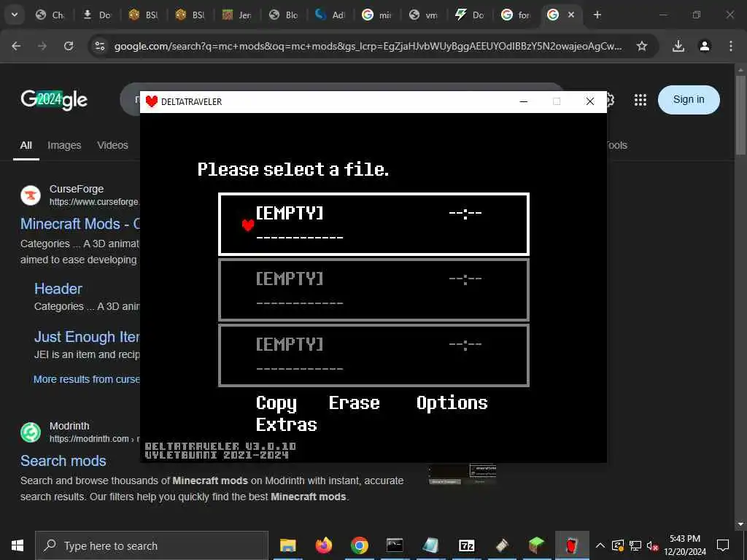Select Erase in DELTATRAVELER file menu
Image resolution: width=747 pixels, height=560 pixels.
(354, 402)
